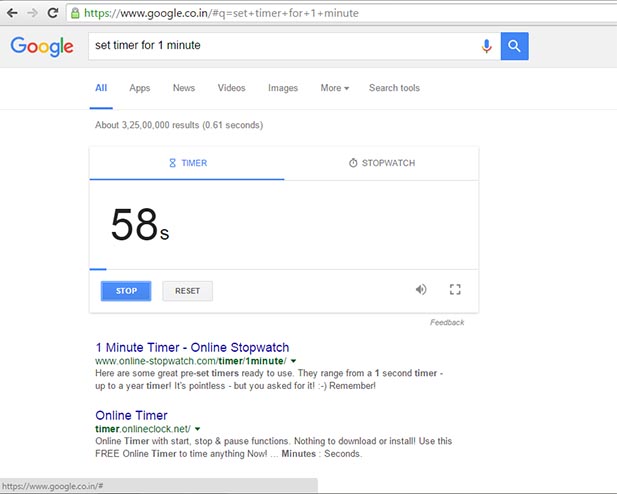
Task: Click the 58s countdown display
Action: coord(140,225)
